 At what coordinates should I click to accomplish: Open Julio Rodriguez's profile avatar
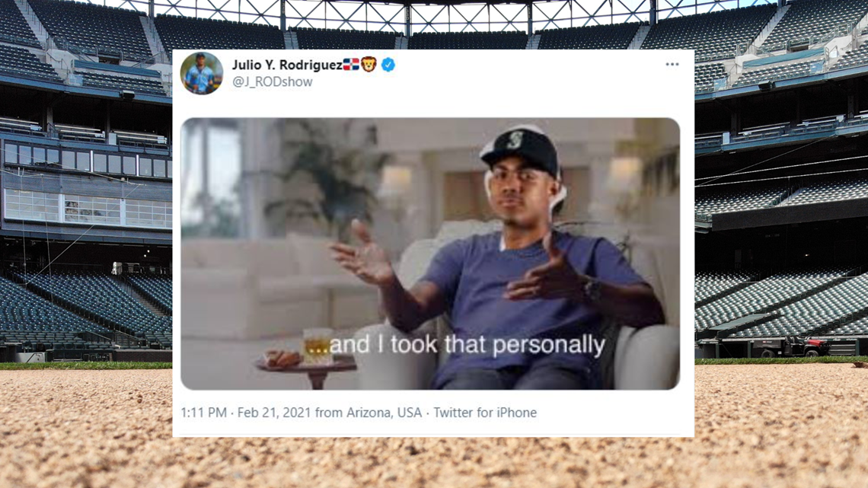202,73
